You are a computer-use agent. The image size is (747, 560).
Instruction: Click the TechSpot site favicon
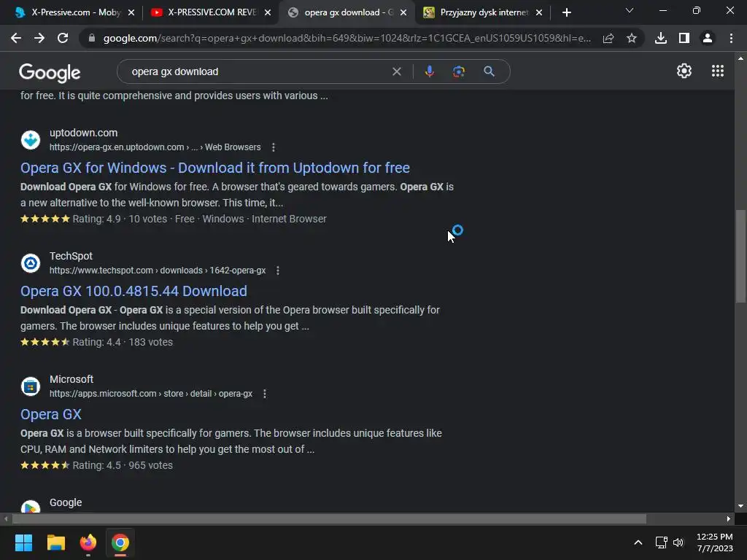pos(31,263)
